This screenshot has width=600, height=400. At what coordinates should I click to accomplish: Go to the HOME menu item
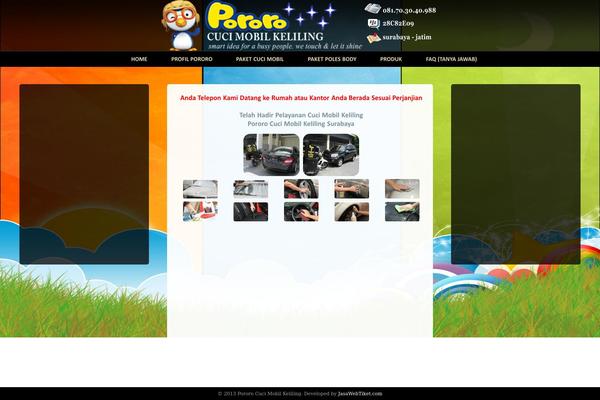coord(139,59)
